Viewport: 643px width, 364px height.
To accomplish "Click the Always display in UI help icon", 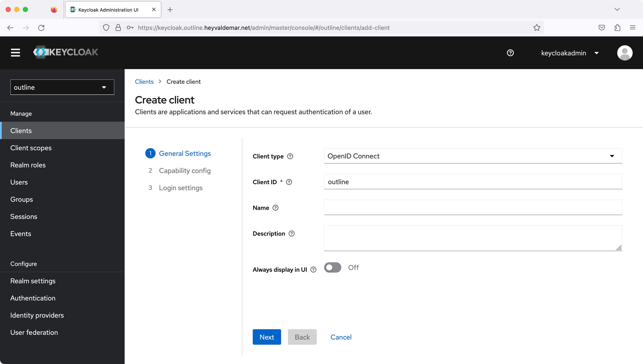I will click(x=313, y=270).
